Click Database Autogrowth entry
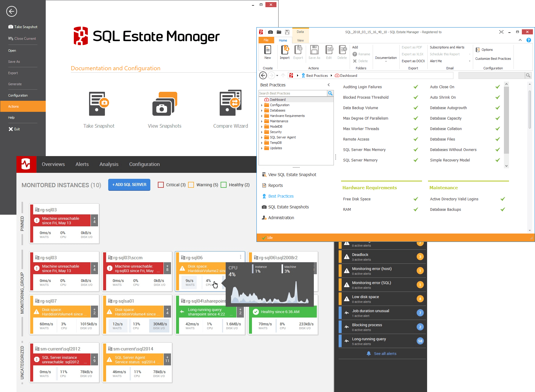The height and width of the screenshot is (392, 535). point(448,108)
